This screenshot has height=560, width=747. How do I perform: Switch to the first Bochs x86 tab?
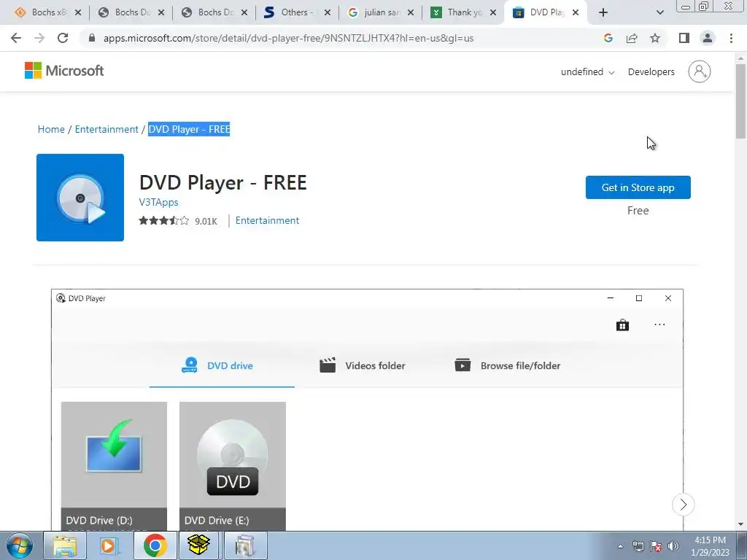[x=47, y=12]
